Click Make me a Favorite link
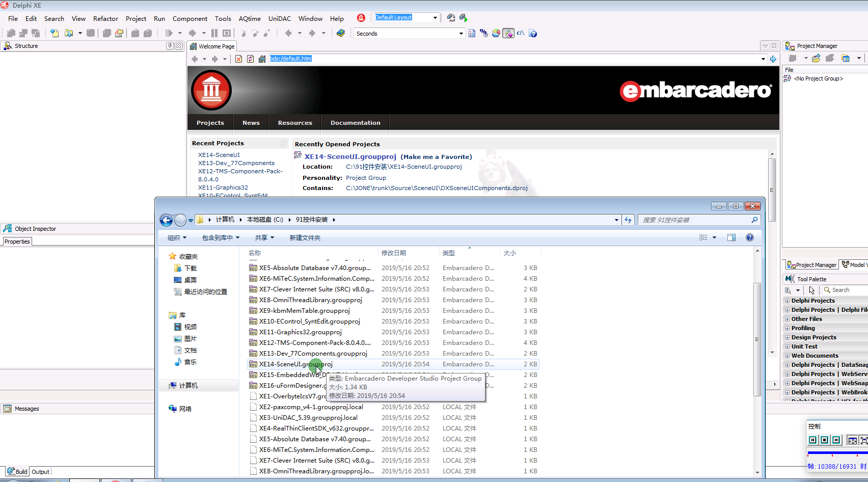This screenshot has width=868, height=482. [x=436, y=157]
